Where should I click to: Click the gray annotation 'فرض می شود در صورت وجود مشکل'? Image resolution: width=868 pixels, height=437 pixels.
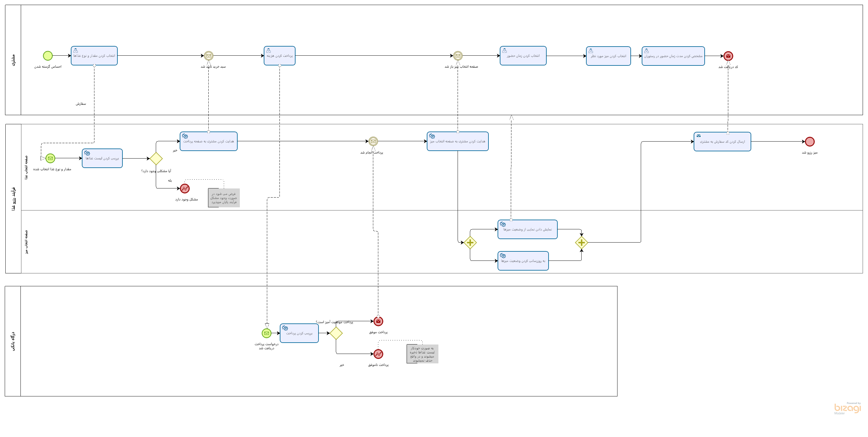point(224,198)
